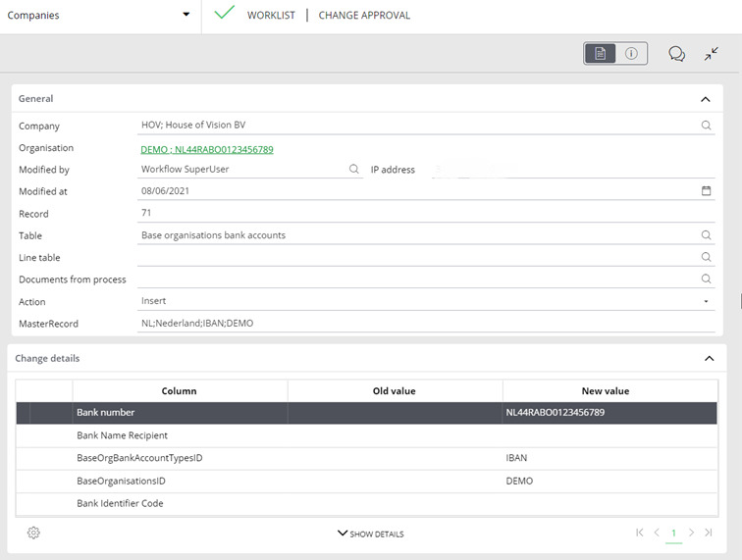Screen dimensions: 742x560
Task: Click the collapse arrows icon at top right
Action: [712, 54]
